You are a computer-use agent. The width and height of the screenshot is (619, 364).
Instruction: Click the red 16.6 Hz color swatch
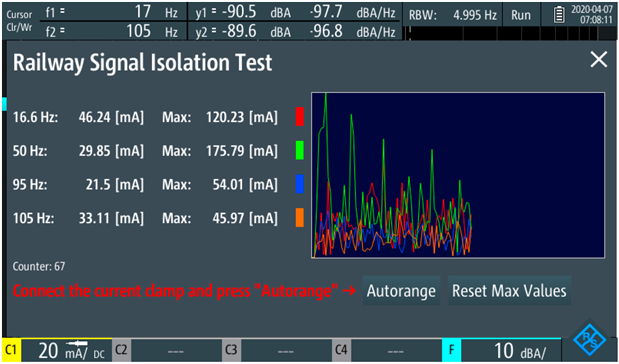[x=300, y=117]
